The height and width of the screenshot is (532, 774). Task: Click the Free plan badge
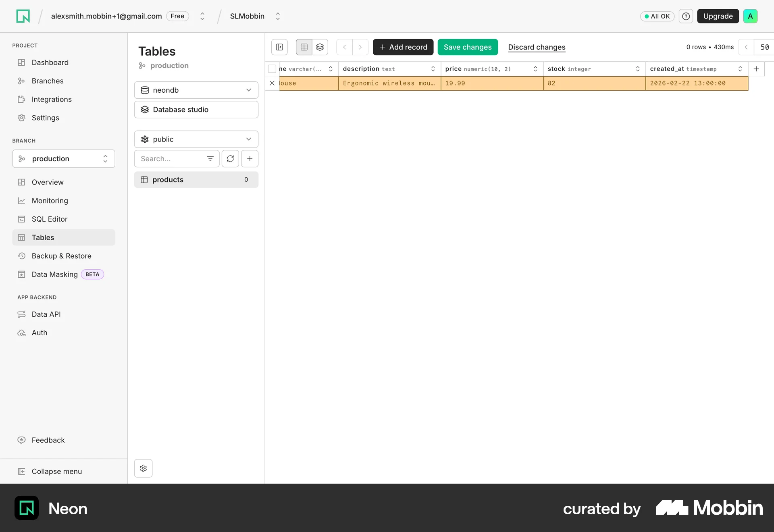177,16
